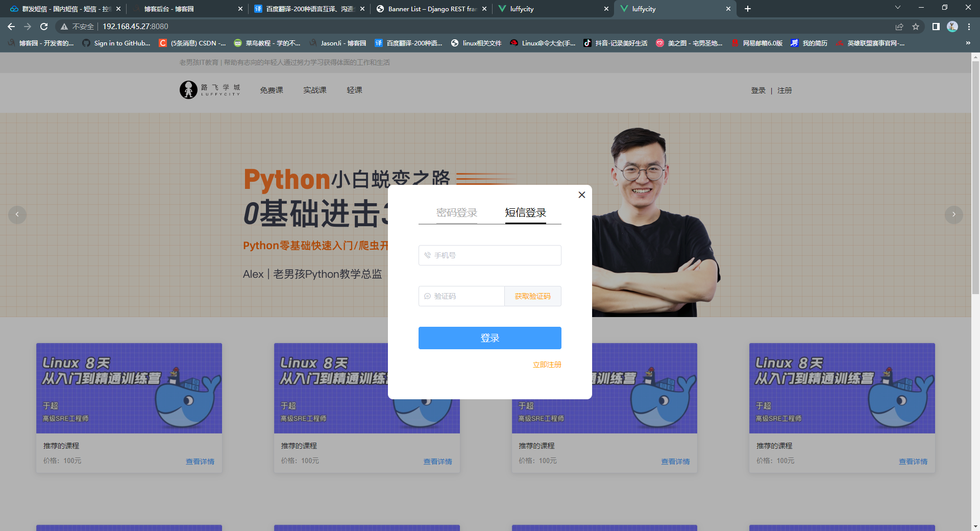Screen dimensions: 980x531
Task: Open the new tab plus button
Action: [x=747, y=9]
